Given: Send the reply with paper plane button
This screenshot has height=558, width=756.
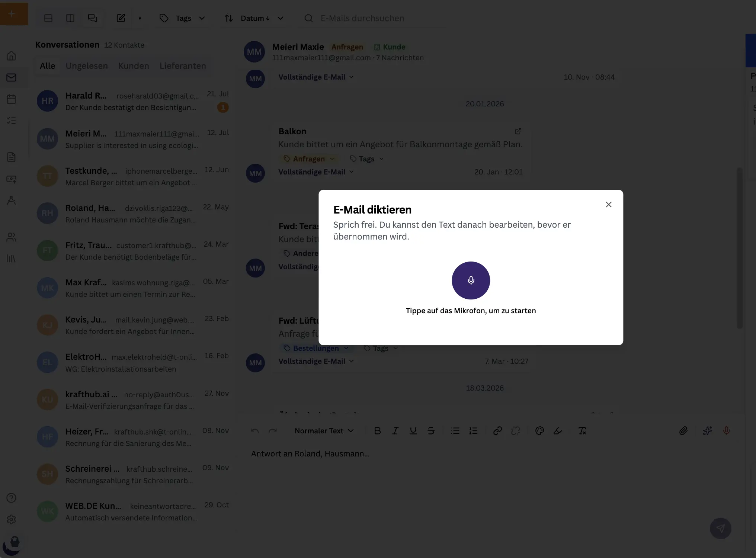Looking at the screenshot, I should pos(721,528).
